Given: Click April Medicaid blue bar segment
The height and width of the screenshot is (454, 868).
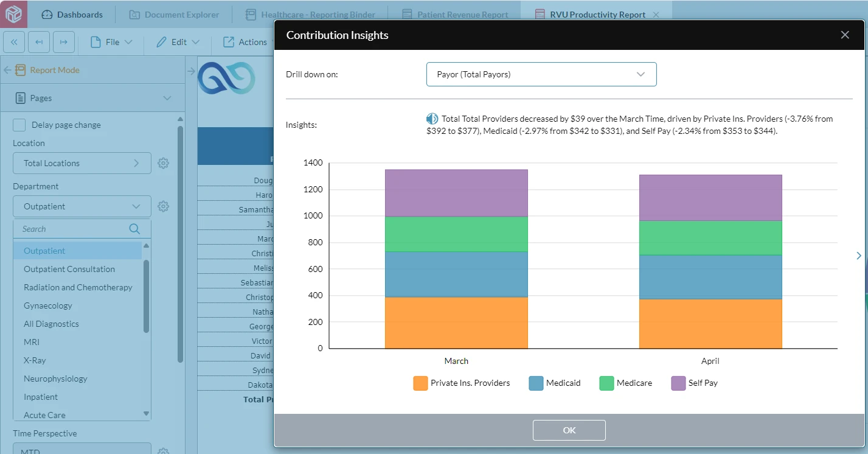Looking at the screenshot, I should [x=710, y=277].
